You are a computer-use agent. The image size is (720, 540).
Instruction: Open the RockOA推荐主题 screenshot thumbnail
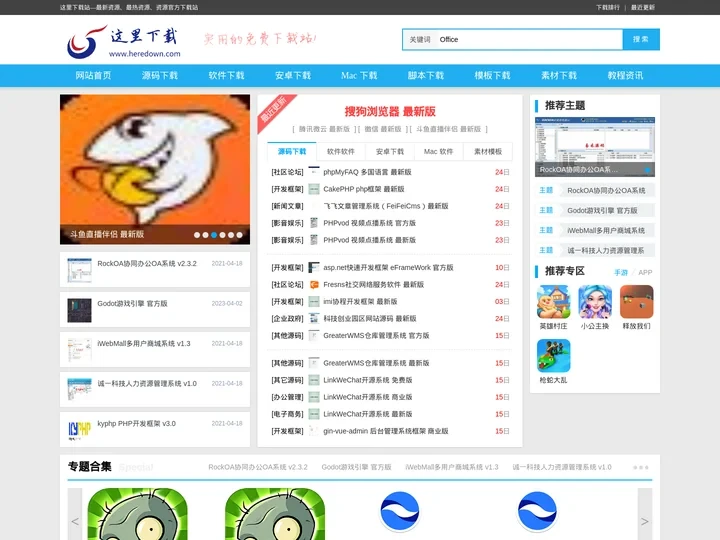[x=595, y=146]
